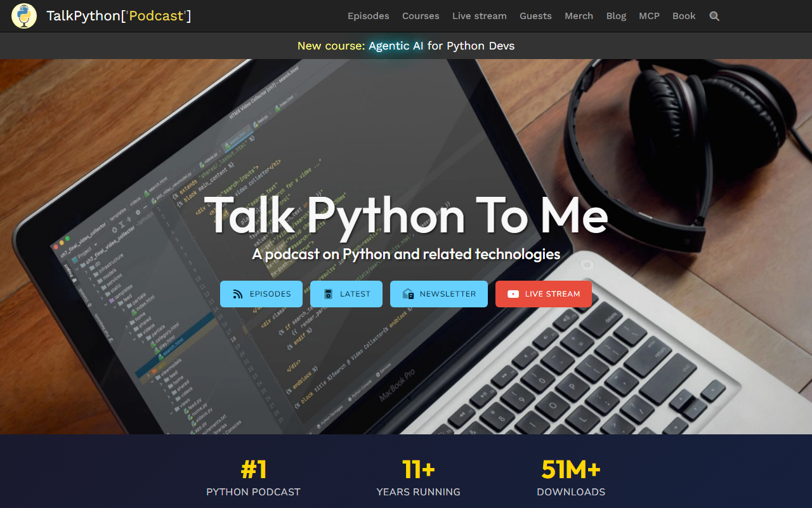Image resolution: width=812 pixels, height=508 pixels.
Task: Go to Live stream nav item
Action: 480,16
